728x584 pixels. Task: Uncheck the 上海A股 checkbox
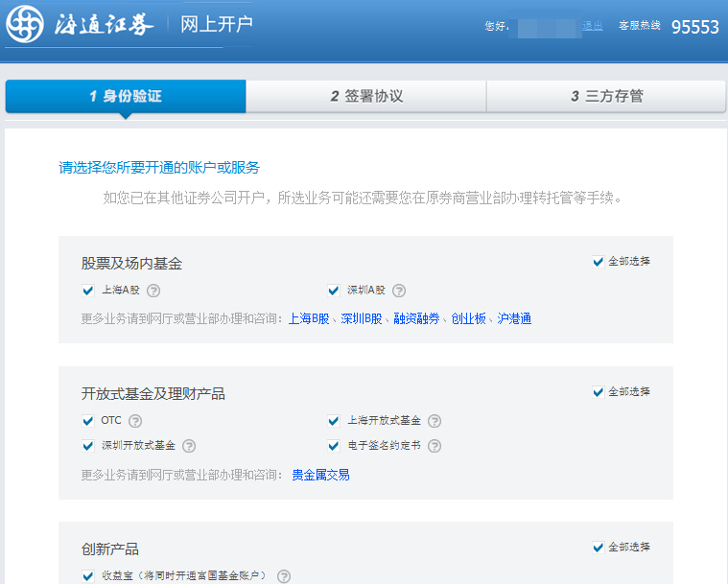tap(88, 291)
